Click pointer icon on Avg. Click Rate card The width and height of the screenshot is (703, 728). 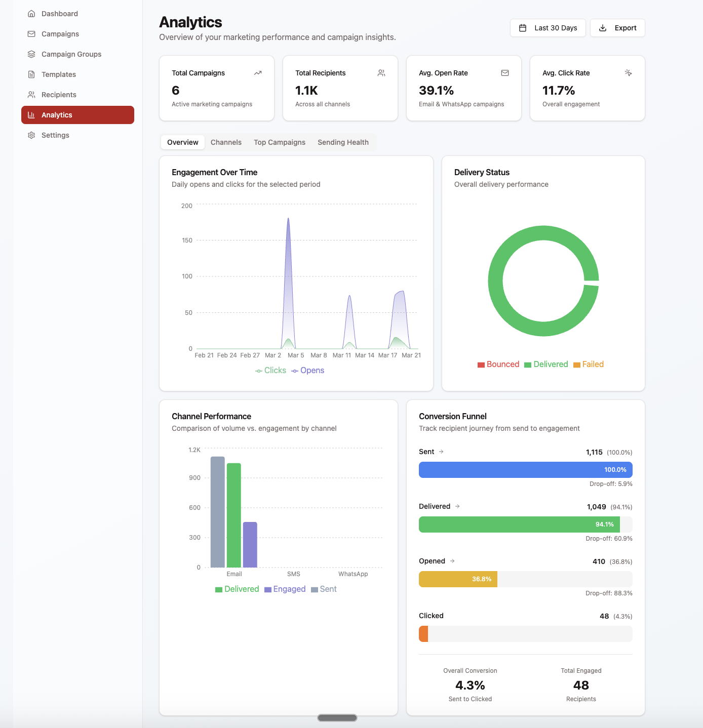[x=629, y=73]
